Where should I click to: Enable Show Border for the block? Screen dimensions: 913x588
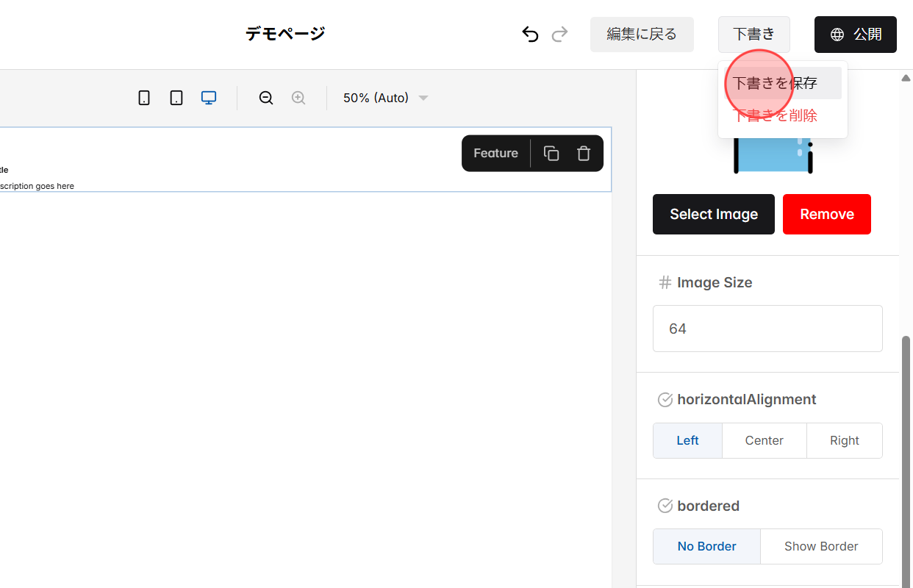[x=821, y=546]
